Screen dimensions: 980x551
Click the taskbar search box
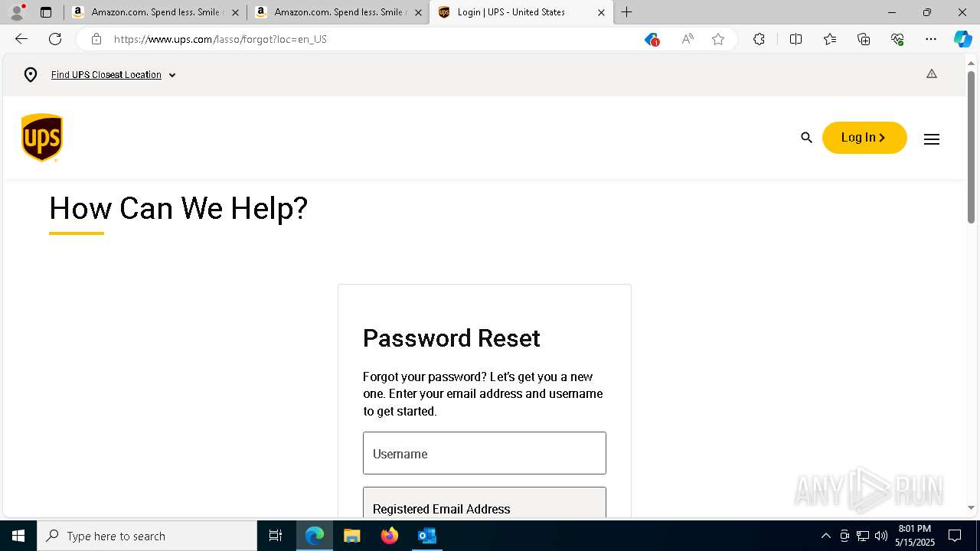(x=147, y=536)
